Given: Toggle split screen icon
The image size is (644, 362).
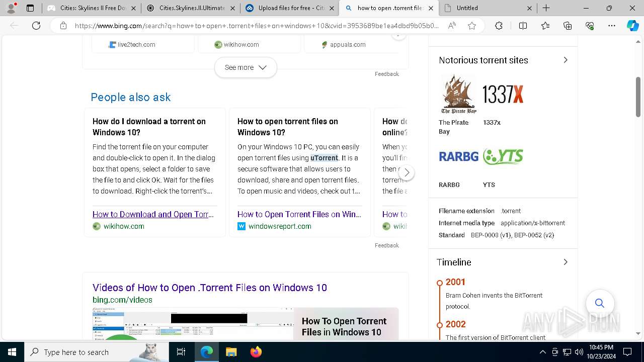Looking at the screenshot, I should pyautogui.click(x=523, y=26).
